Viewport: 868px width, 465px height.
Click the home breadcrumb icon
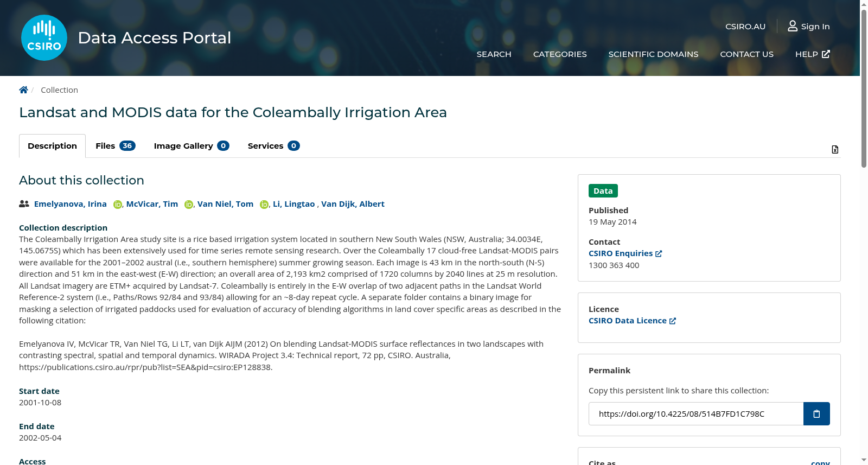click(x=23, y=90)
